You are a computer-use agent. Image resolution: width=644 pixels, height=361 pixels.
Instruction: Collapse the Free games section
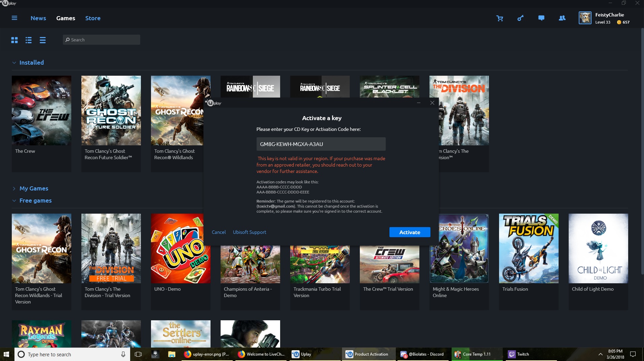coord(14,201)
